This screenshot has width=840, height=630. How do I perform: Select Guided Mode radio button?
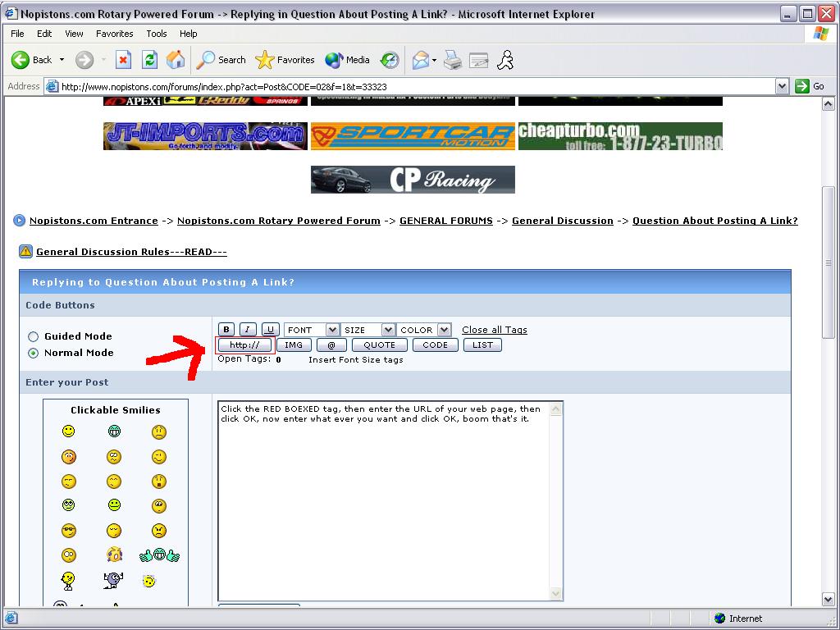[x=34, y=336]
